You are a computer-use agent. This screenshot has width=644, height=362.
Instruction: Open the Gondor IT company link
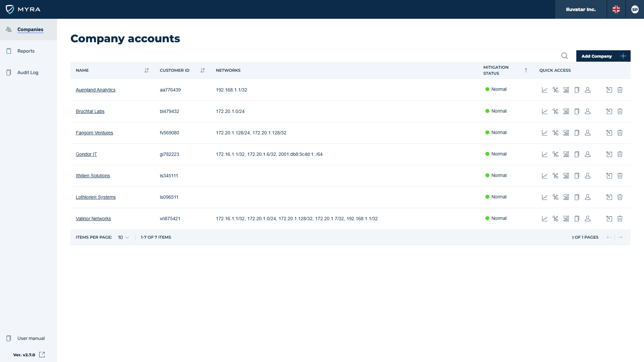86,154
